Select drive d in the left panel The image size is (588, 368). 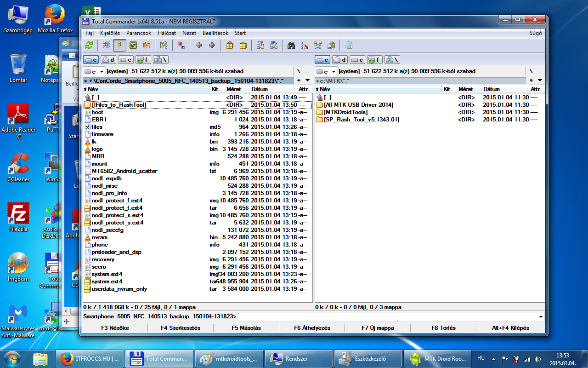(x=108, y=59)
